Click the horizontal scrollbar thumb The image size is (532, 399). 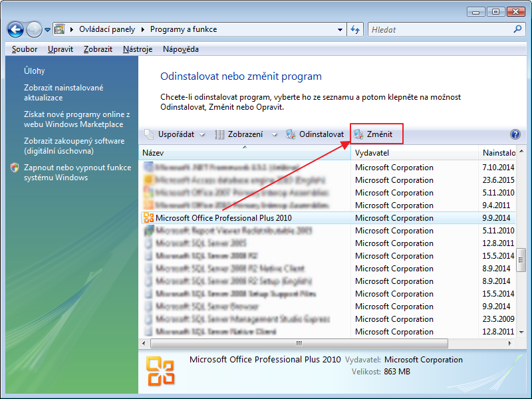tap(299, 343)
